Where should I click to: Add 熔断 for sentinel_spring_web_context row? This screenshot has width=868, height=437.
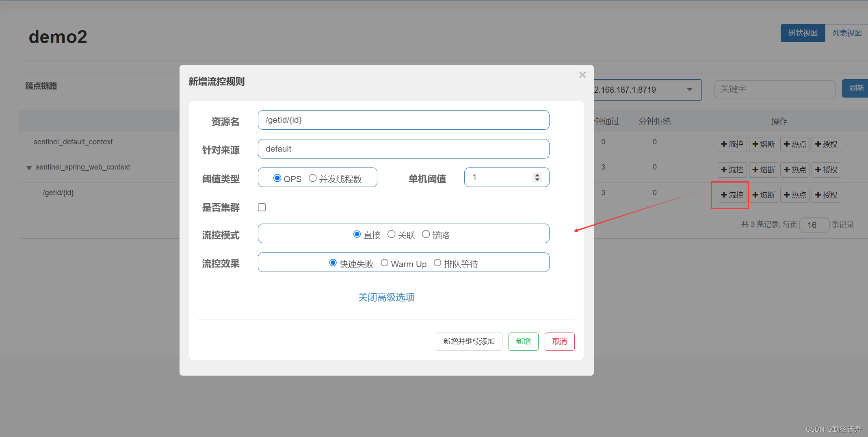[764, 170]
